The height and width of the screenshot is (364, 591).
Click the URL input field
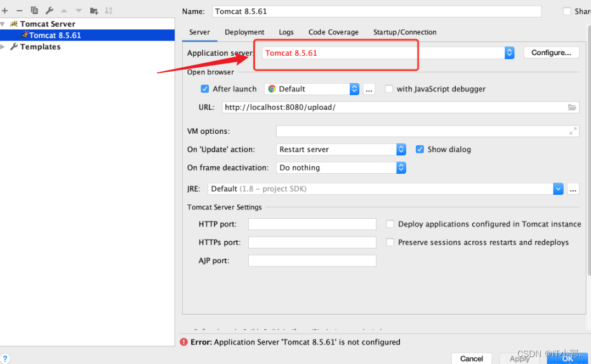pos(401,107)
